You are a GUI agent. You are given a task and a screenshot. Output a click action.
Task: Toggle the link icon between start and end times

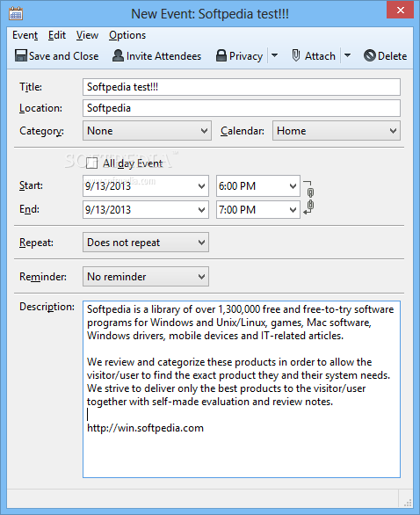click(309, 198)
